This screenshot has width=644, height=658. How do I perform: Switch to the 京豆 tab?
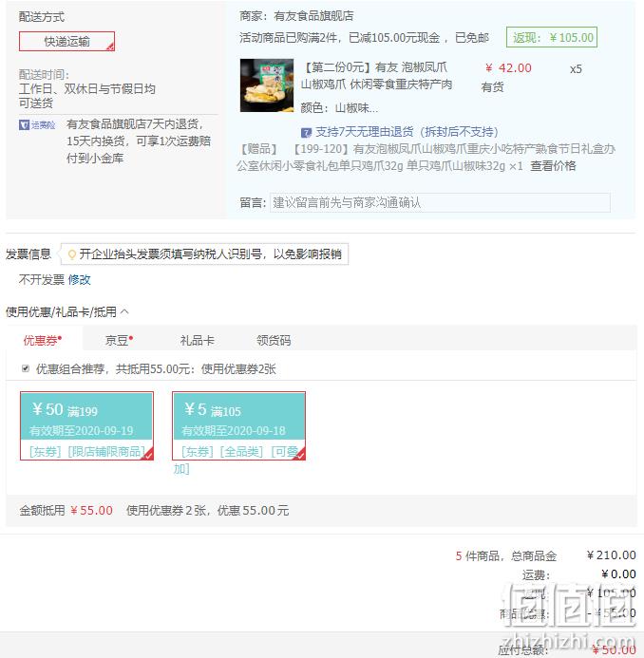[119, 340]
